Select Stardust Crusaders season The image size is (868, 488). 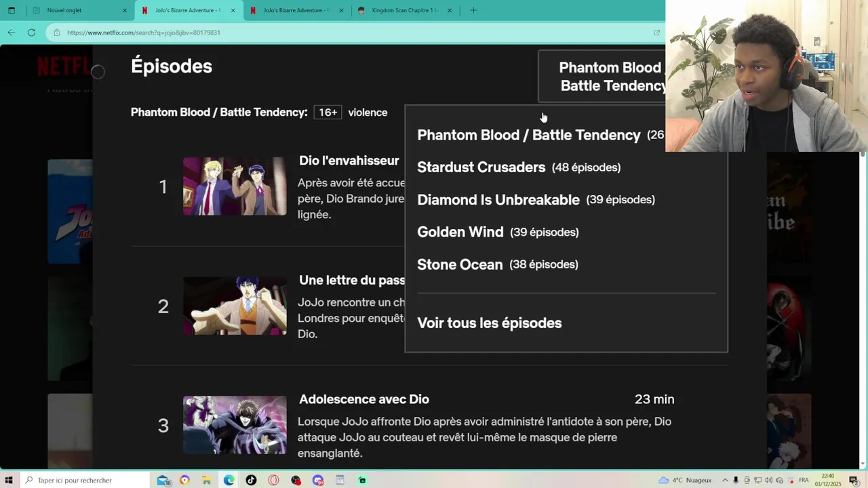[519, 167]
